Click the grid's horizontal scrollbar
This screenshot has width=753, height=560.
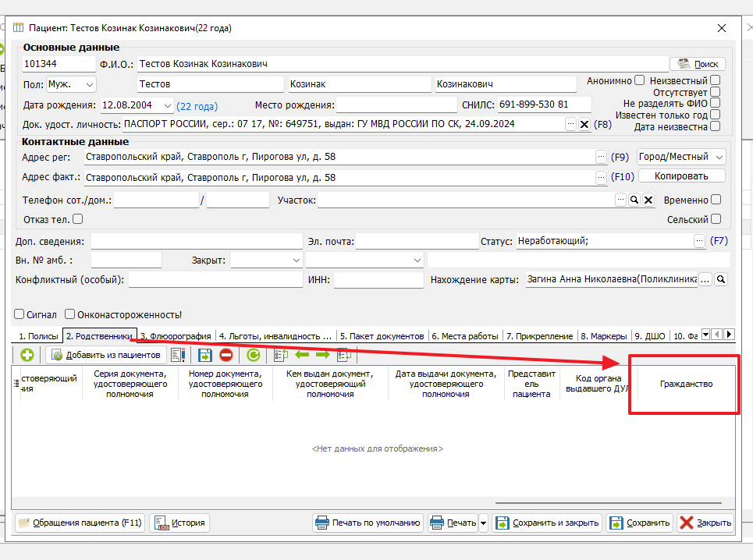[609, 503]
